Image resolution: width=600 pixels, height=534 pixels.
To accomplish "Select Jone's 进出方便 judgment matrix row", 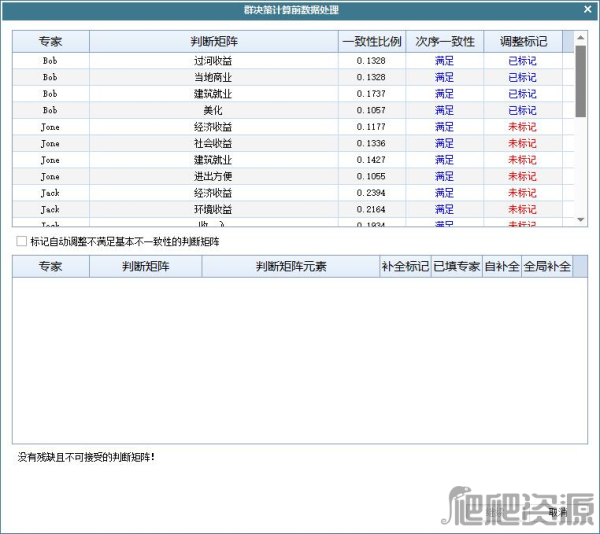I will point(213,177).
